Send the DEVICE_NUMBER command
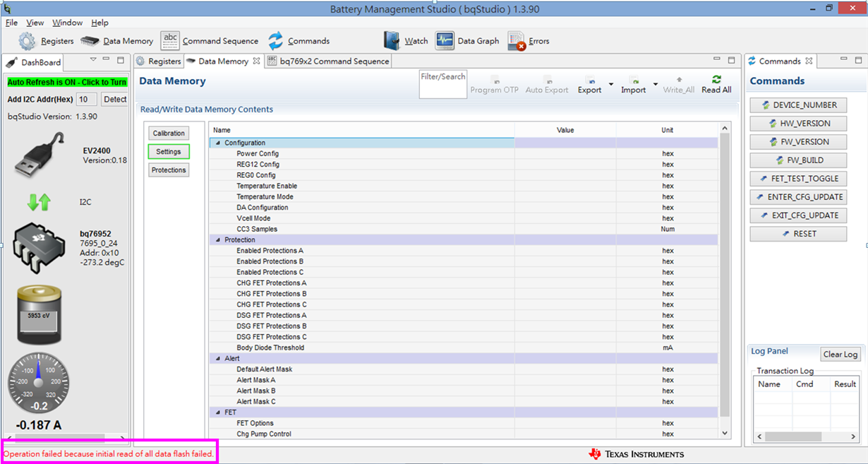The height and width of the screenshot is (464, 868). tap(798, 105)
